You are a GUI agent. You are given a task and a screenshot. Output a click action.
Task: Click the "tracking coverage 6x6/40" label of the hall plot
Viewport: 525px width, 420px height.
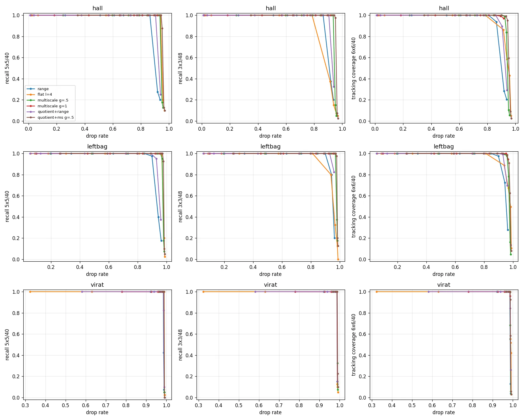(354, 68)
